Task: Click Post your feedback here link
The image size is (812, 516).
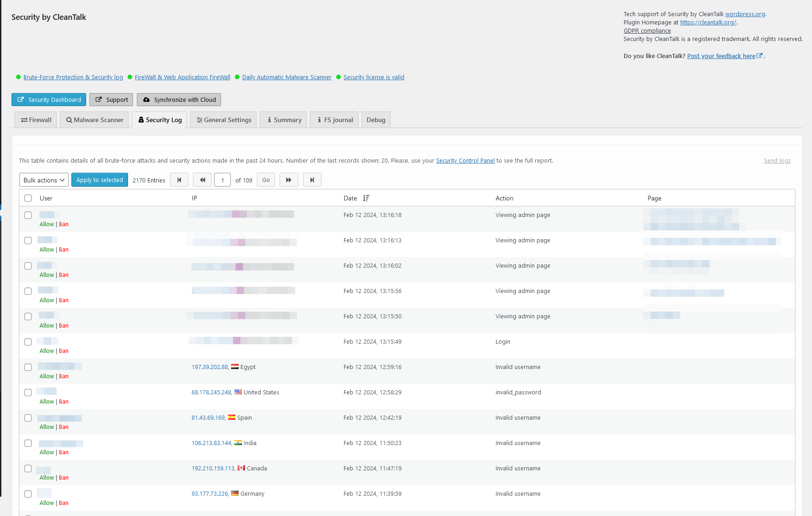Action: click(x=721, y=56)
